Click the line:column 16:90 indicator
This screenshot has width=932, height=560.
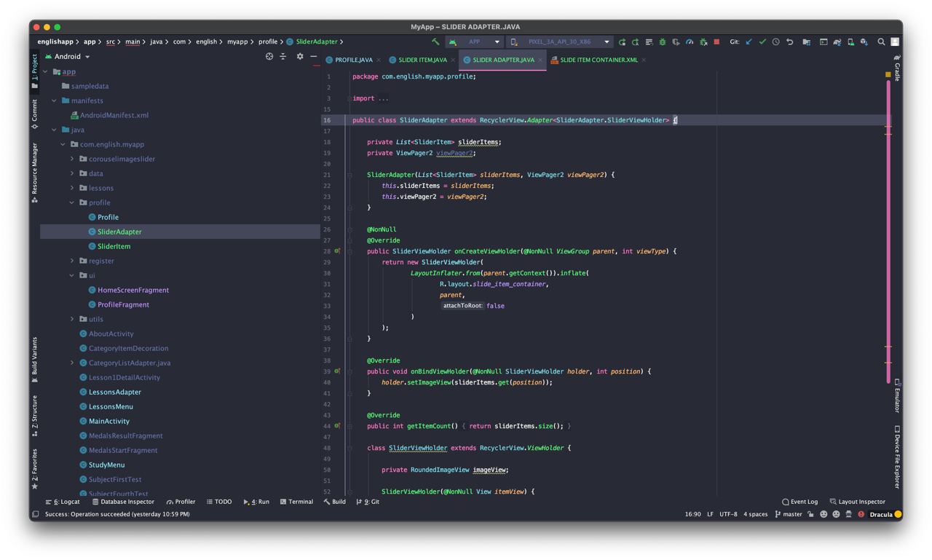693,514
